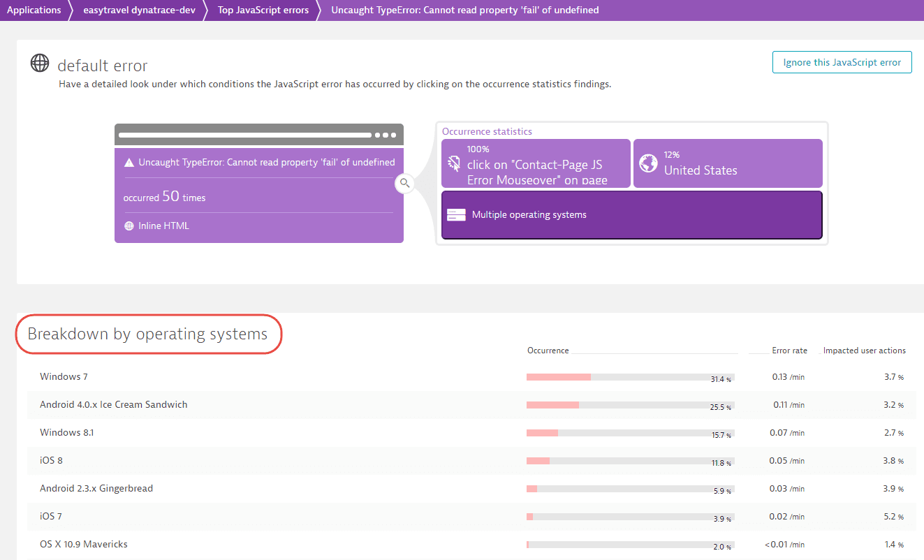Click the <0.01 /min error rate value
The width and height of the screenshot is (924, 560).
click(x=784, y=544)
